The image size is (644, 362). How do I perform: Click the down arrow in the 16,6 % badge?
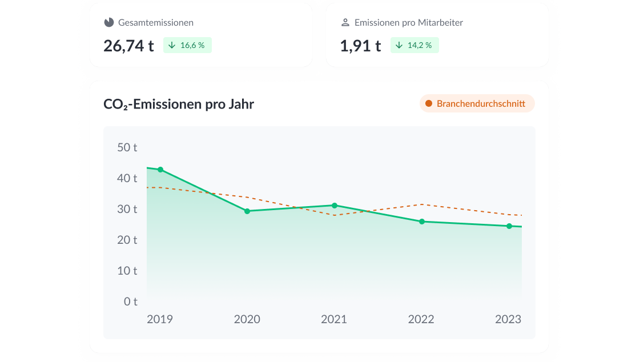(x=171, y=45)
